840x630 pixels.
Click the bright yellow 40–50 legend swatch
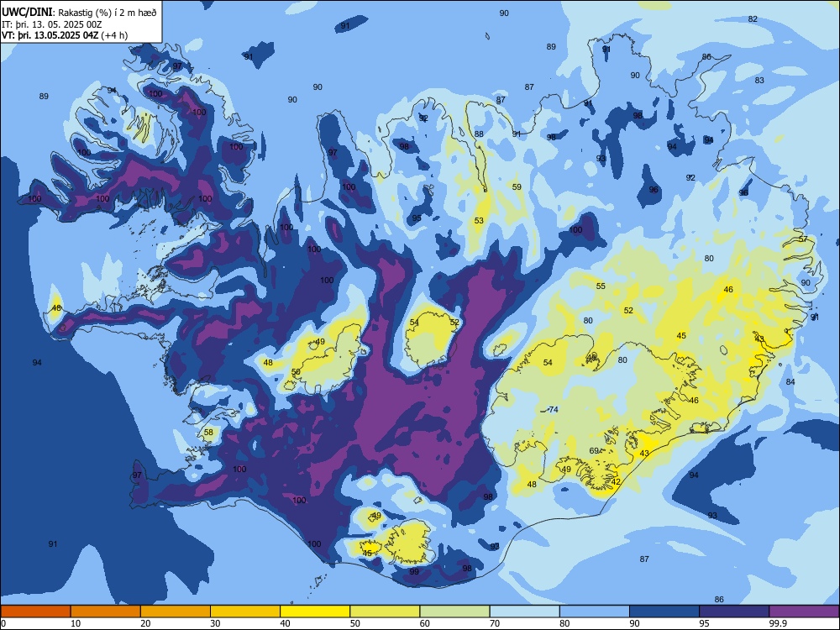315,612
